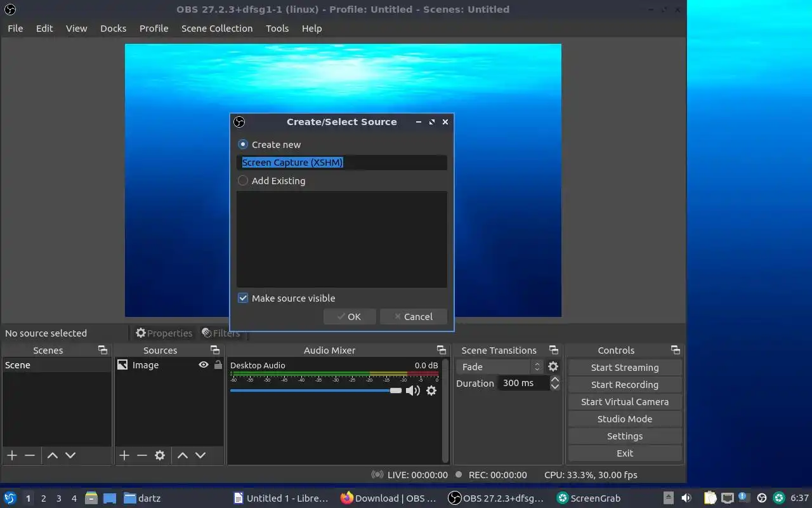Select the Image source row
Screen dimensions: 812x508
(169, 365)
